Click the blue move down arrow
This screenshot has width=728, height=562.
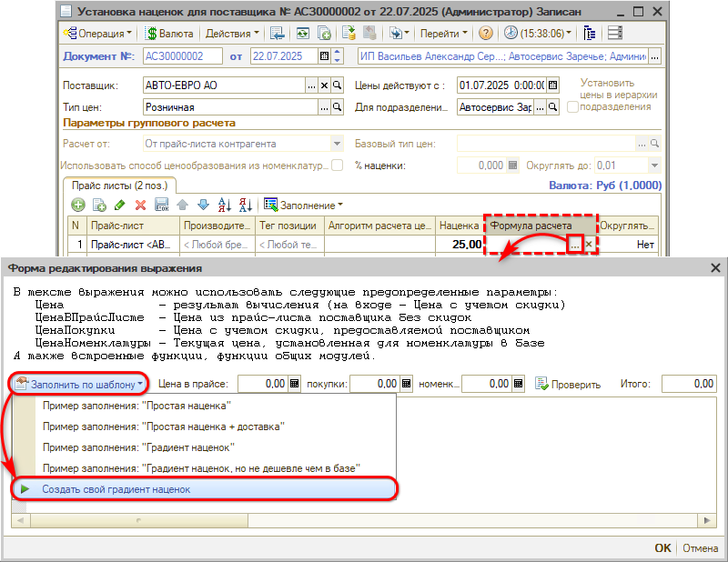(x=203, y=205)
